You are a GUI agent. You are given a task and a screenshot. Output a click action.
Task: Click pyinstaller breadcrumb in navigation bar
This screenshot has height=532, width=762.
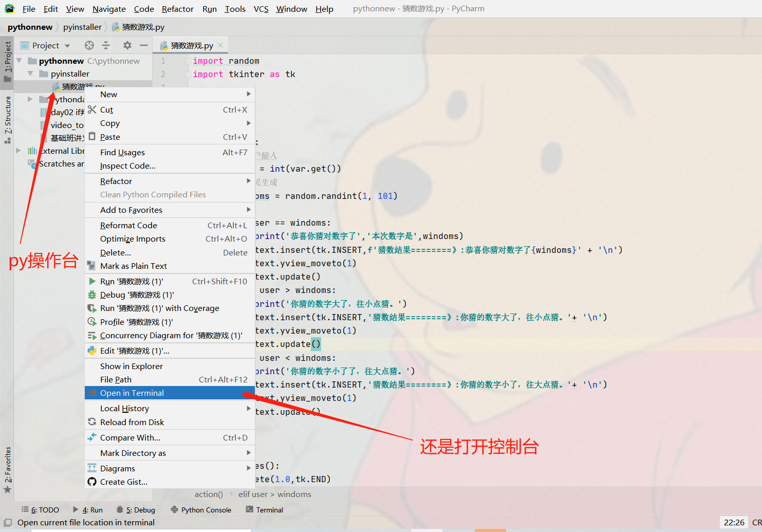coord(82,27)
